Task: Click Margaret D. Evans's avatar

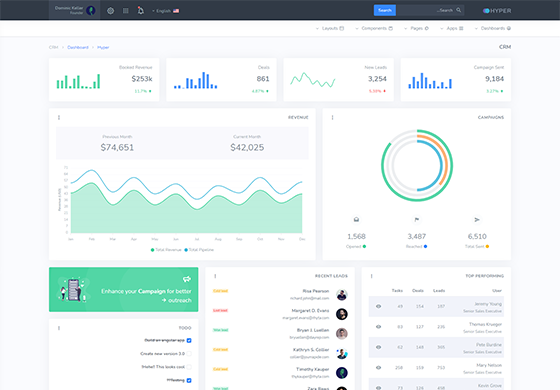Action: [342, 314]
